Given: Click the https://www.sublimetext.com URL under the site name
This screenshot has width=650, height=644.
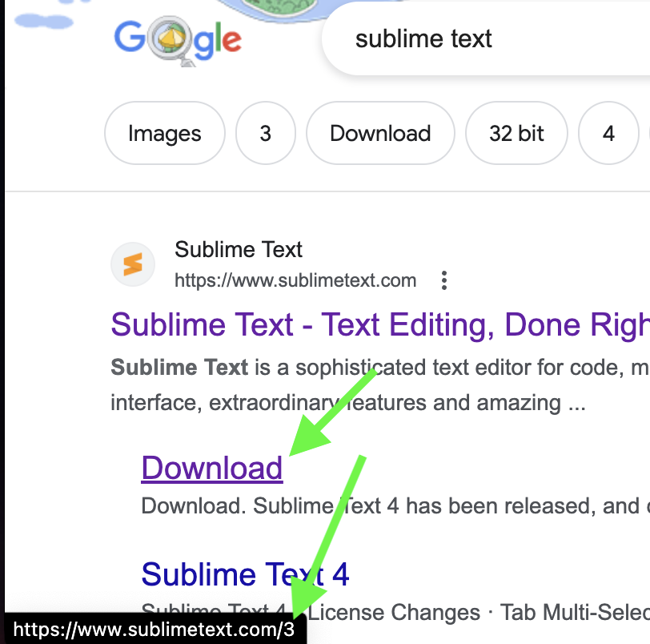Looking at the screenshot, I should (295, 280).
